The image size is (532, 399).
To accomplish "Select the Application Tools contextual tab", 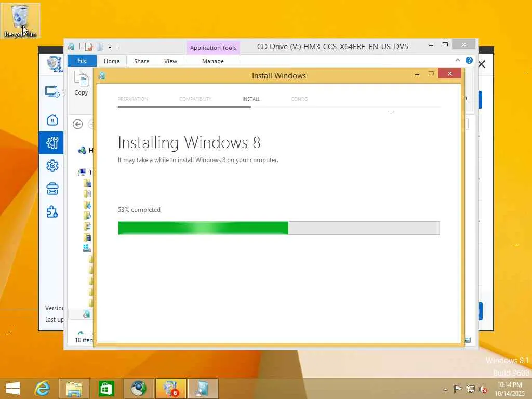I will pyautogui.click(x=213, y=47).
